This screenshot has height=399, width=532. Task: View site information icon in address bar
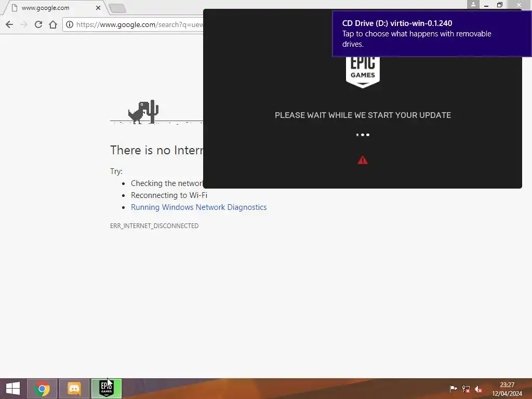click(x=70, y=24)
